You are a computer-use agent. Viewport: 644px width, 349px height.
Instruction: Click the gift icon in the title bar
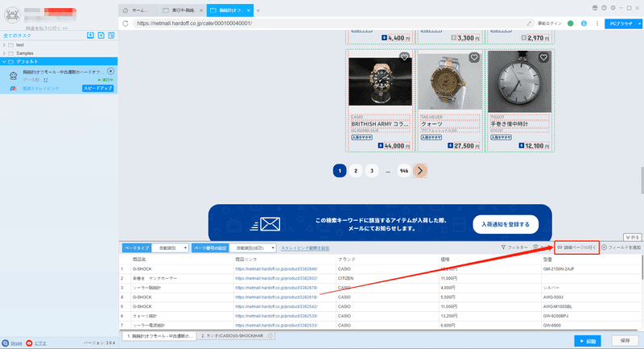[x=595, y=8]
